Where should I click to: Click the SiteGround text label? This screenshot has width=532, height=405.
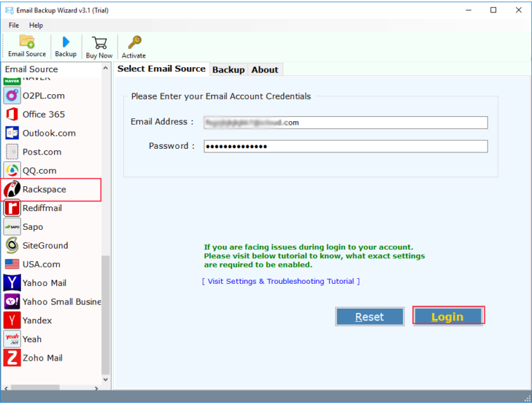(45, 245)
